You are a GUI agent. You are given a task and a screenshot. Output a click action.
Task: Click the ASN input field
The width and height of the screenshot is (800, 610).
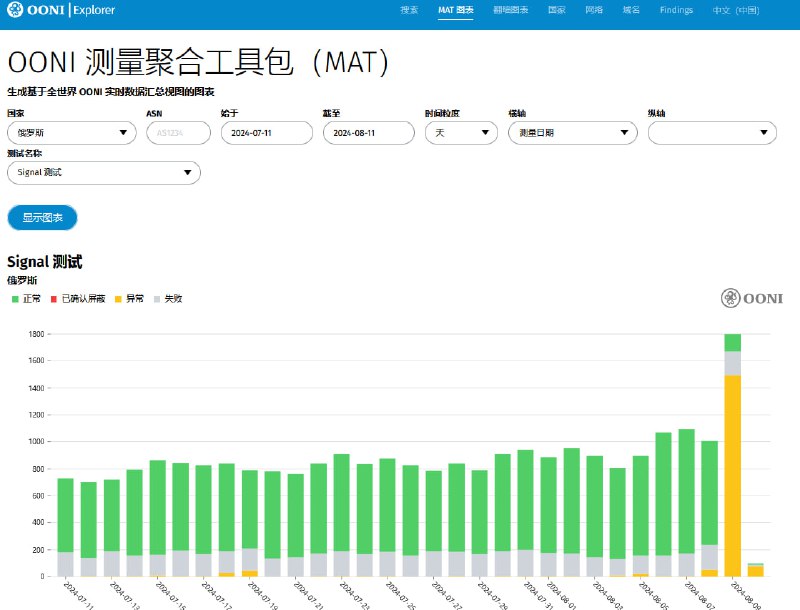(179, 133)
